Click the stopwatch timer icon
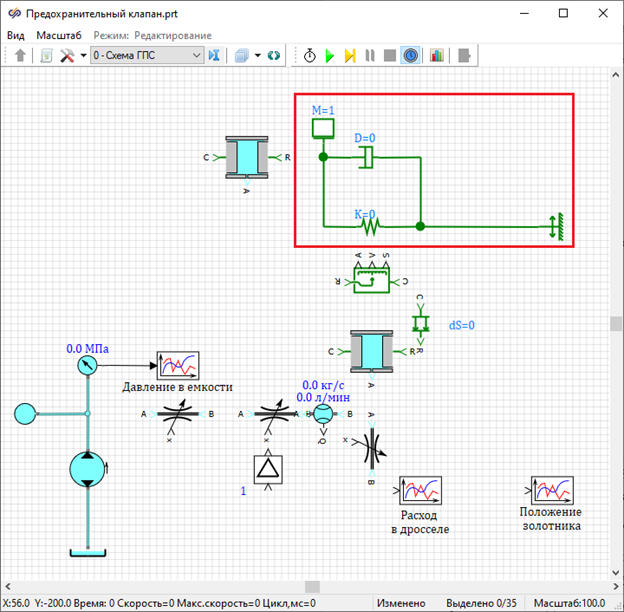Screen dimensions: 624x612 coord(309,56)
